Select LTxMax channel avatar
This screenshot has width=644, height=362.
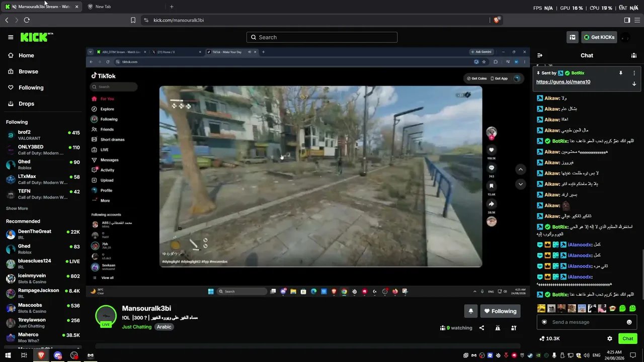(11, 179)
